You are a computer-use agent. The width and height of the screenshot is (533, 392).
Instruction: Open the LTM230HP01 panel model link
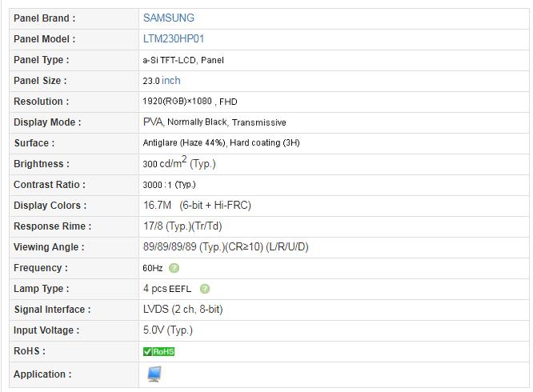pos(174,38)
